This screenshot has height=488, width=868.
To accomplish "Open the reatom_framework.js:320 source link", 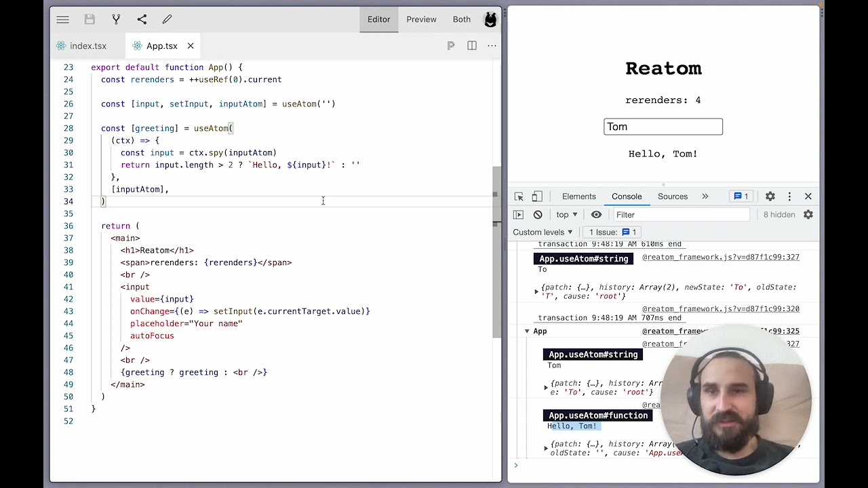I will coord(721,309).
